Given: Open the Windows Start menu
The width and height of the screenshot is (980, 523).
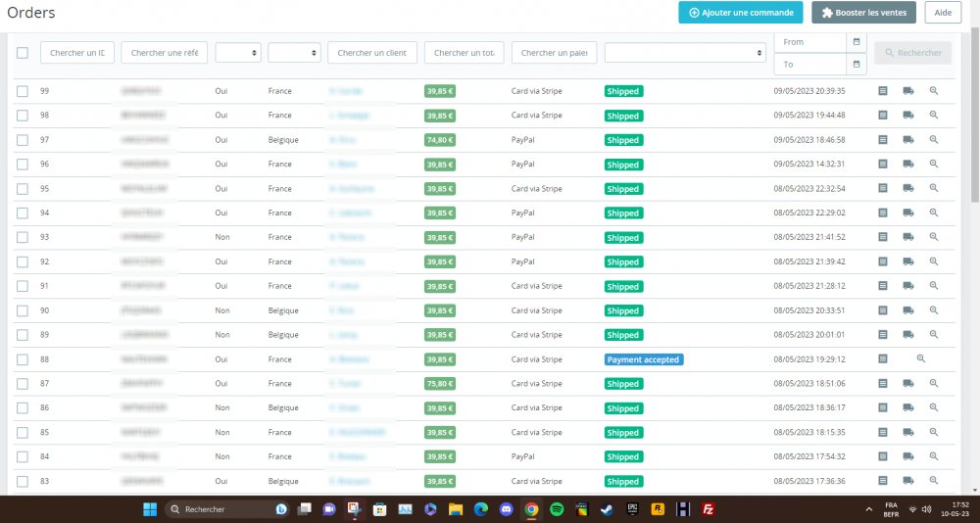Looking at the screenshot, I should [150, 509].
